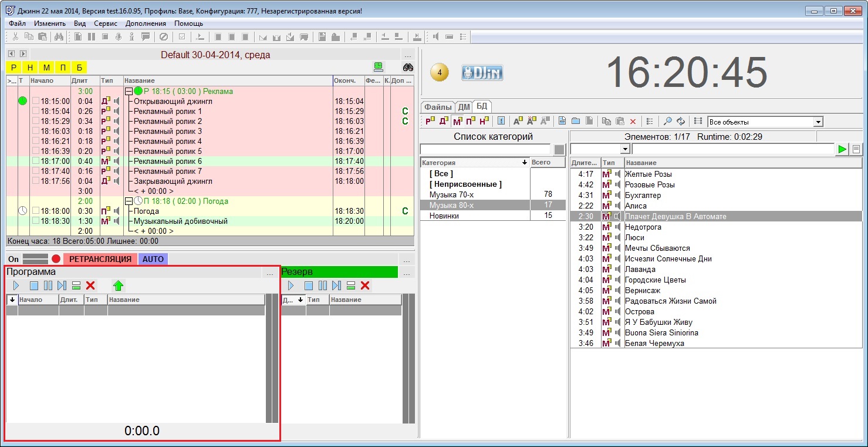Open the Все объекты dropdown

coord(818,122)
